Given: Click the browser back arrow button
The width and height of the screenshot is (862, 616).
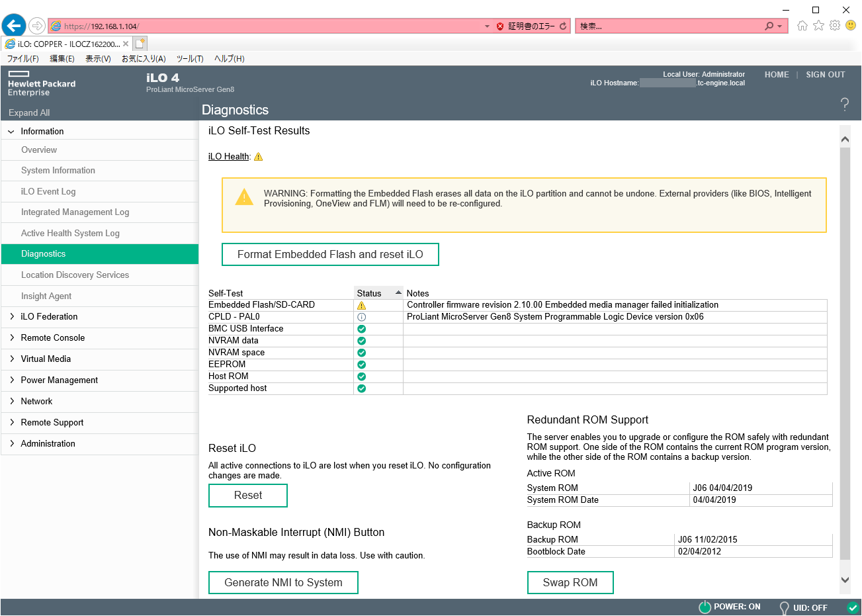Looking at the screenshot, I should [x=14, y=26].
